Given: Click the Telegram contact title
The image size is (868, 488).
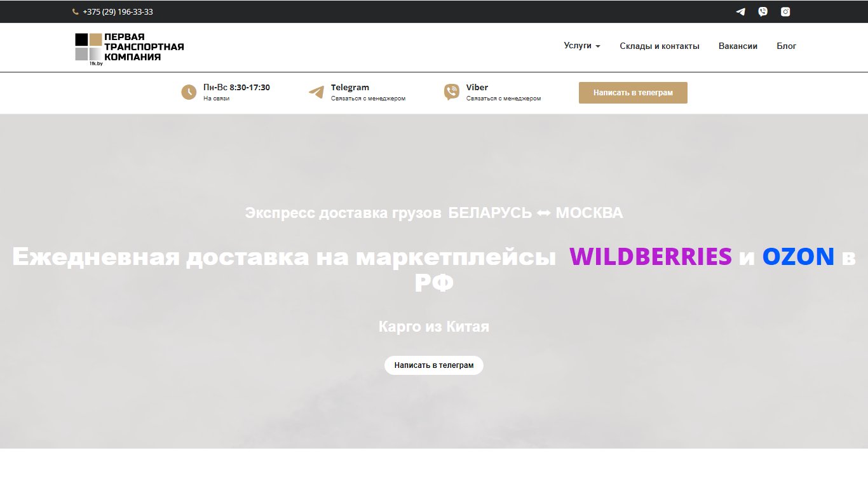Looking at the screenshot, I should pyautogui.click(x=350, y=88).
